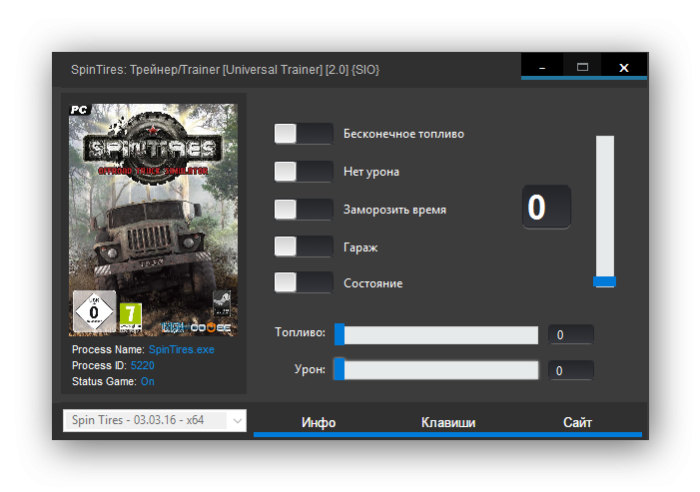Switch on the Состояние toggle

(x=304, y=283)
